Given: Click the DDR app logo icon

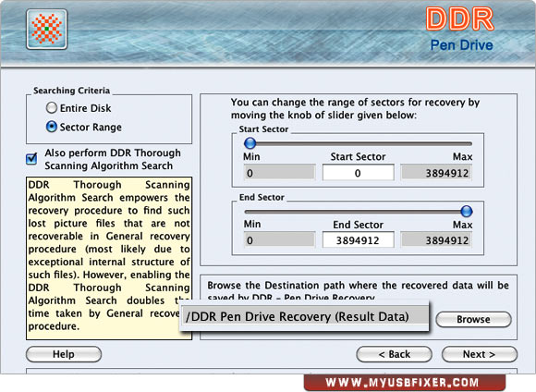Looking at the screenshot, I should pyautogui.click(x=47, y=29).
